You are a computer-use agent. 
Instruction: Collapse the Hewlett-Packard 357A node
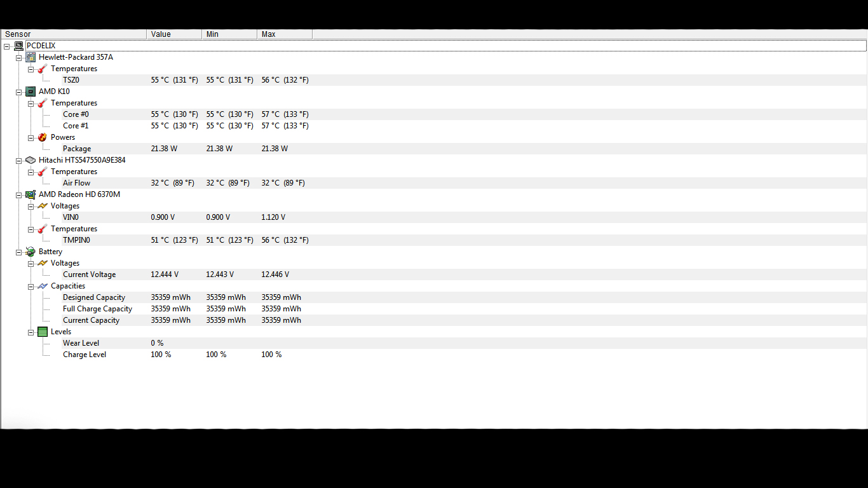pyautogui.click(x=18, y=58)
